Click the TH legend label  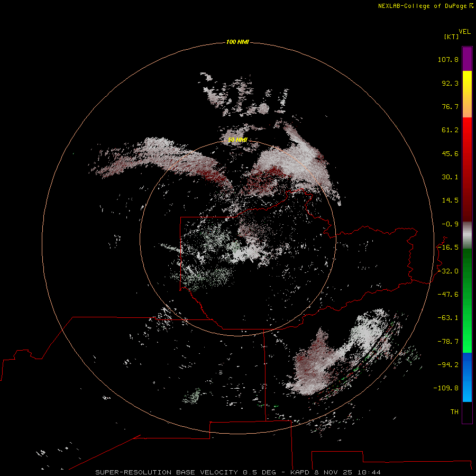coord(454,412)
